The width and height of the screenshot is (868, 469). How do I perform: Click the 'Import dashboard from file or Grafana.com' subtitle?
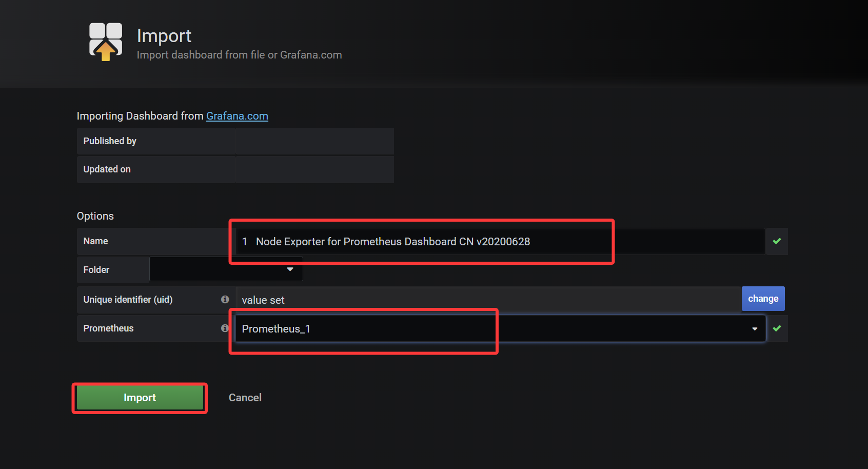pyautogui.click(x=240, y=55)
